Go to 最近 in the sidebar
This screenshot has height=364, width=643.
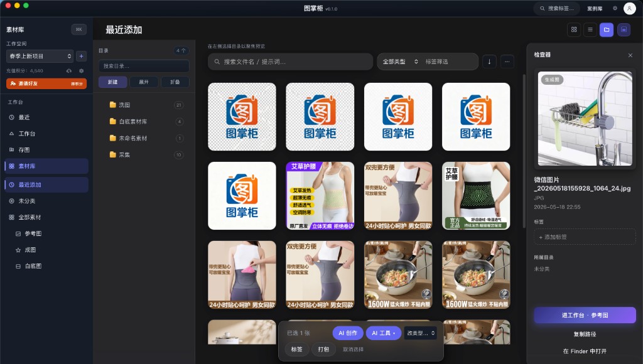[x=46, y=117]
